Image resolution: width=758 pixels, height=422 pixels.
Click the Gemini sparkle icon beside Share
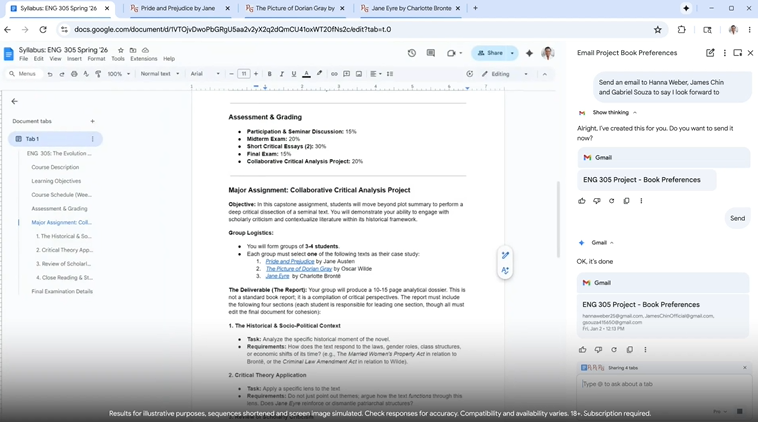tap(530, 53)
